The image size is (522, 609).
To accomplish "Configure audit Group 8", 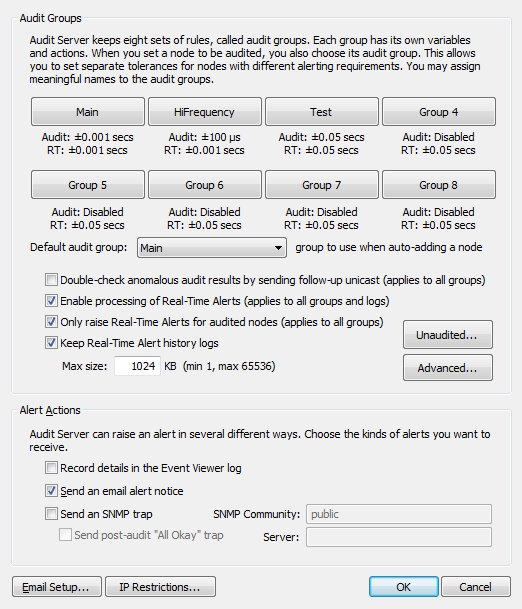I will click(439, 185).
